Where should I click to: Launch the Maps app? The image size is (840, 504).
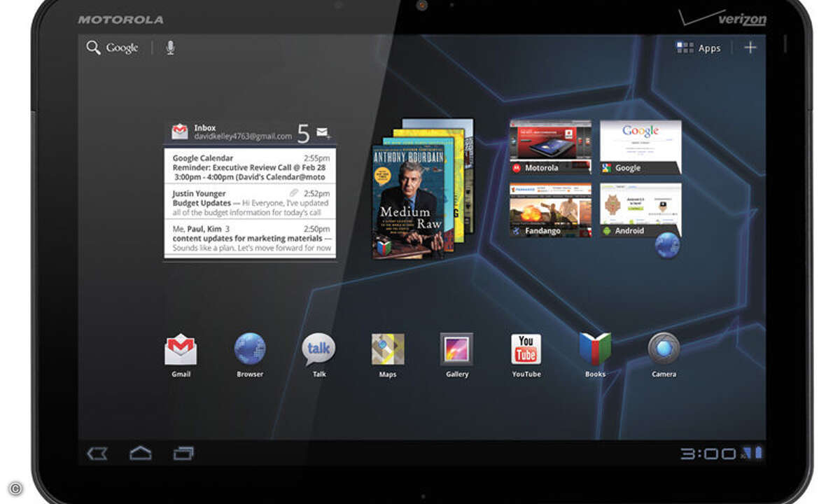coord(388,349)
